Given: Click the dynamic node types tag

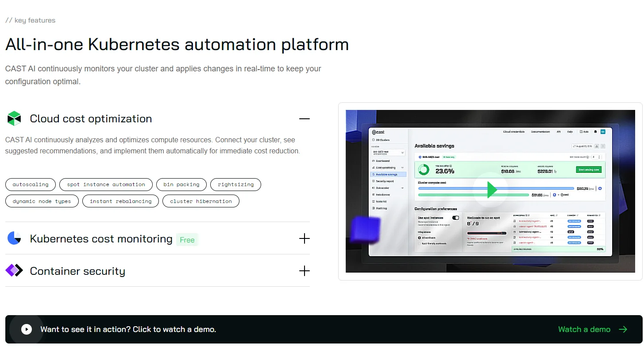Looking at the screenshot, I should tap(42, 201).
